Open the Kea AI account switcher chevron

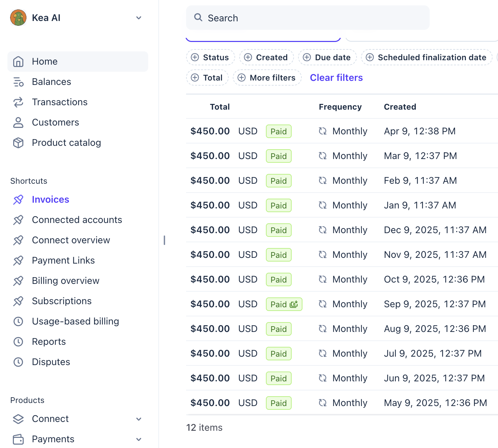pyautogui.click(x=139, y=18)
